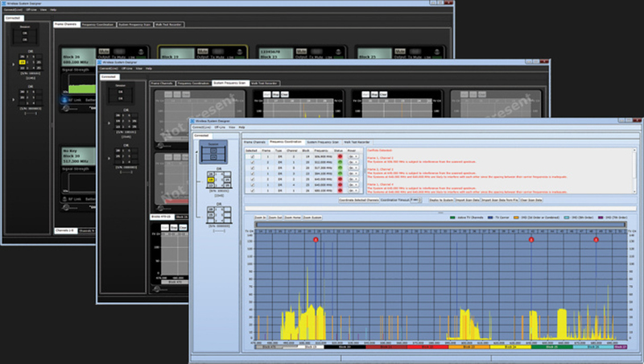
Task: Open System Frequency Scan tab in front window
Action: click(323, 143)
